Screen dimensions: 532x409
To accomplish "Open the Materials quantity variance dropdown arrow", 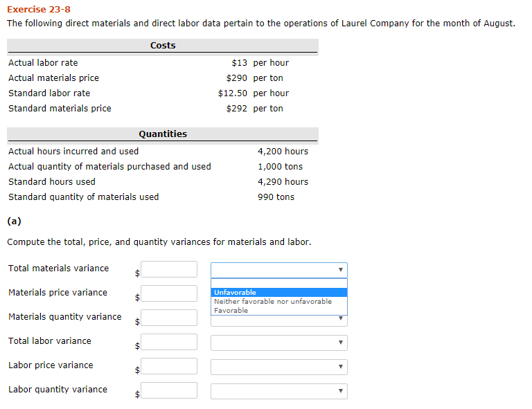I will pos(341,318).
